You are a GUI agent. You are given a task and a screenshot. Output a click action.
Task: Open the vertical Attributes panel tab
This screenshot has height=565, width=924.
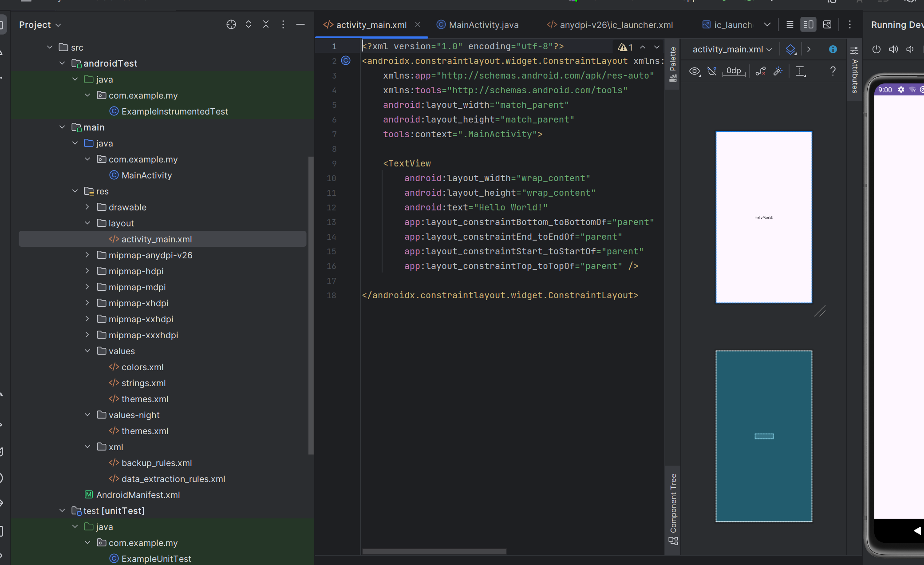pos(854,71)
